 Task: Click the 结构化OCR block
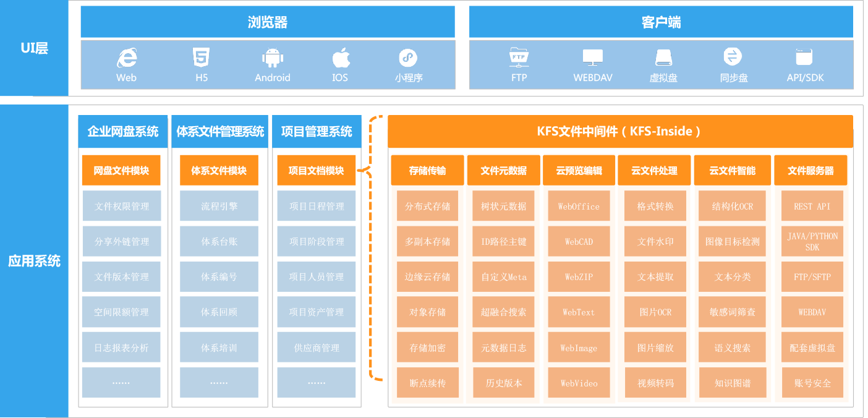733,207
